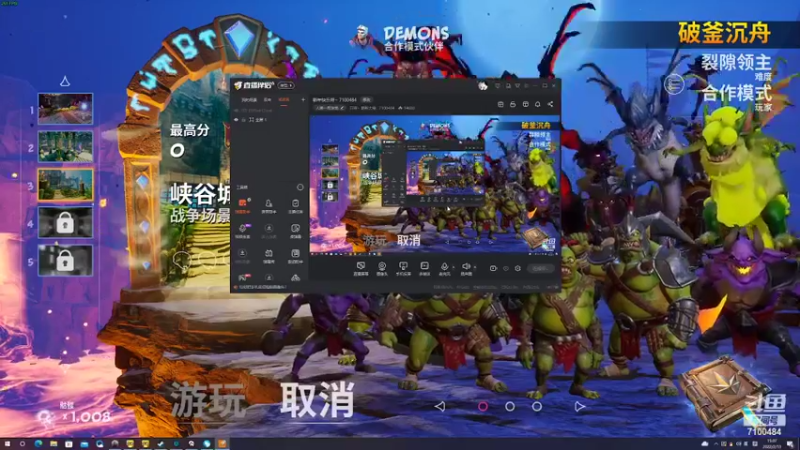Toggle lock of the fullscreen source
The image size is (800, 450).
pos(243,120)
